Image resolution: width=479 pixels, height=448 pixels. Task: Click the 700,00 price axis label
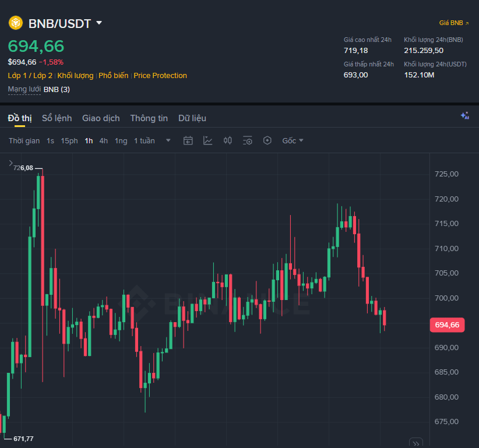[x=446, y=298]
